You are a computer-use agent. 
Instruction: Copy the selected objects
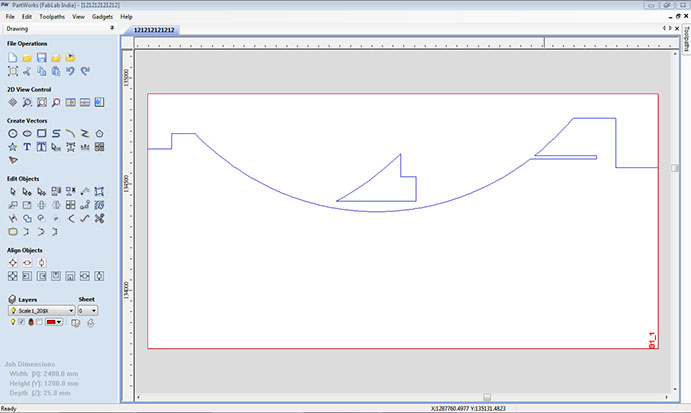tap(41, 71)
